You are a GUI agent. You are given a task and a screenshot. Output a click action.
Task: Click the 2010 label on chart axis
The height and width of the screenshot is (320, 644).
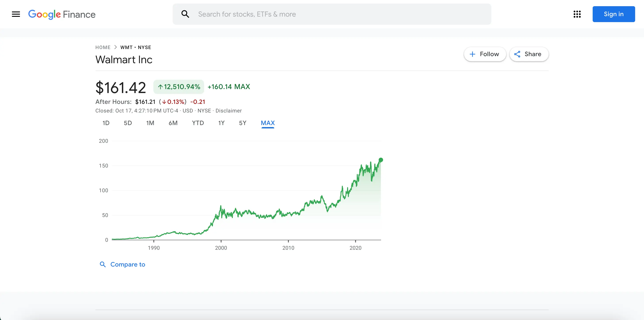(x=288, y=248)
